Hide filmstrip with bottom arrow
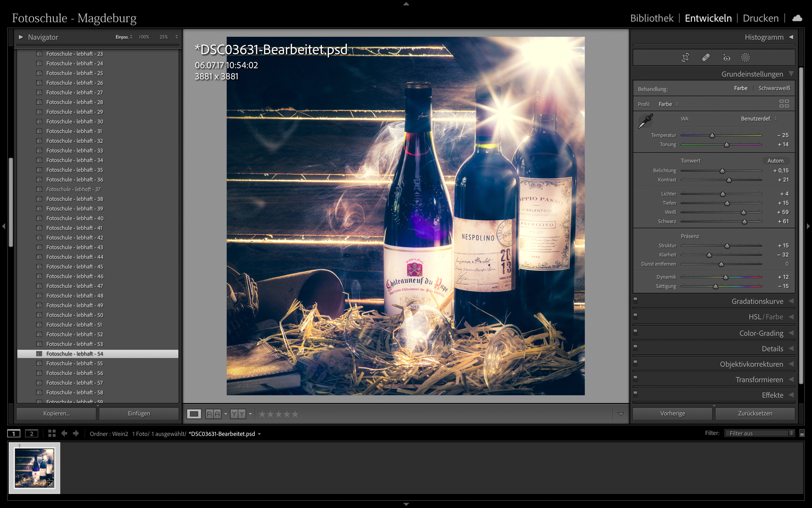812x508 pixels. coord(406,504)
